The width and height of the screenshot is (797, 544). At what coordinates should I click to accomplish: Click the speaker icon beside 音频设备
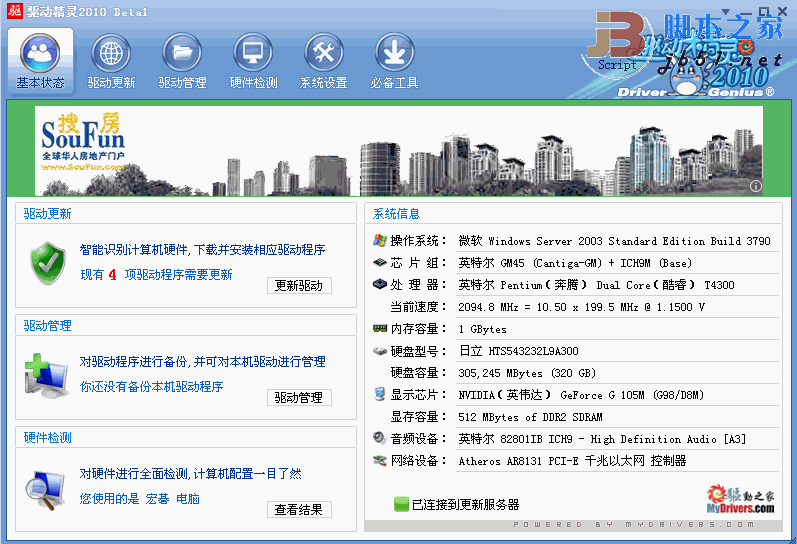click(380, 438)
